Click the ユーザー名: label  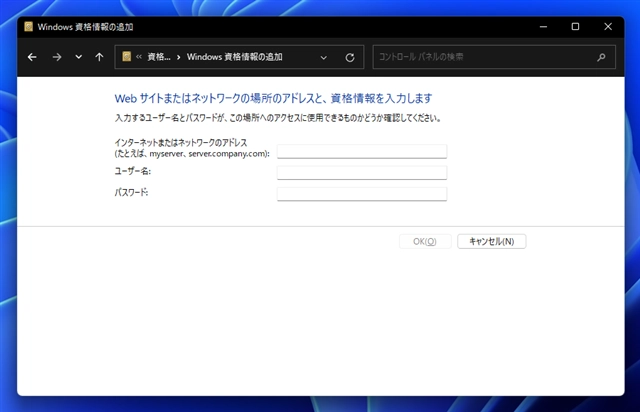[x=133, y=171]
